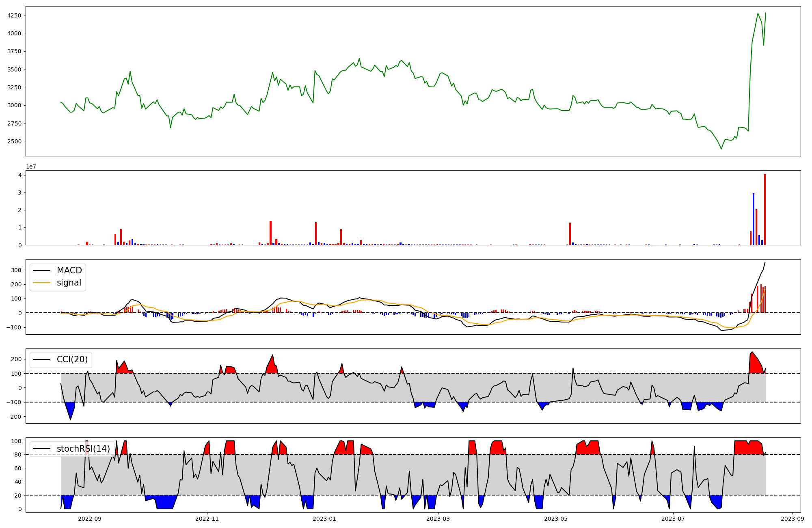Click the 1e7 volume scale label

31,167
